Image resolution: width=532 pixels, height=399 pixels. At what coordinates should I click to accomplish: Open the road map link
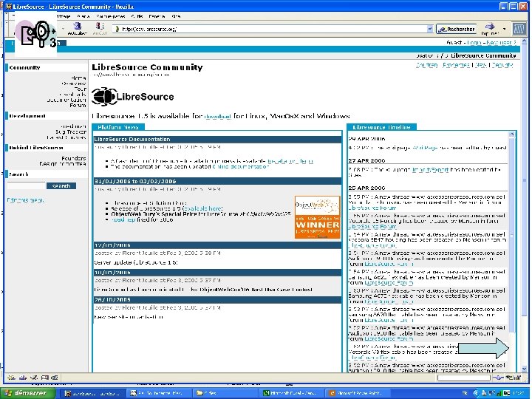[x=123, y=219]
